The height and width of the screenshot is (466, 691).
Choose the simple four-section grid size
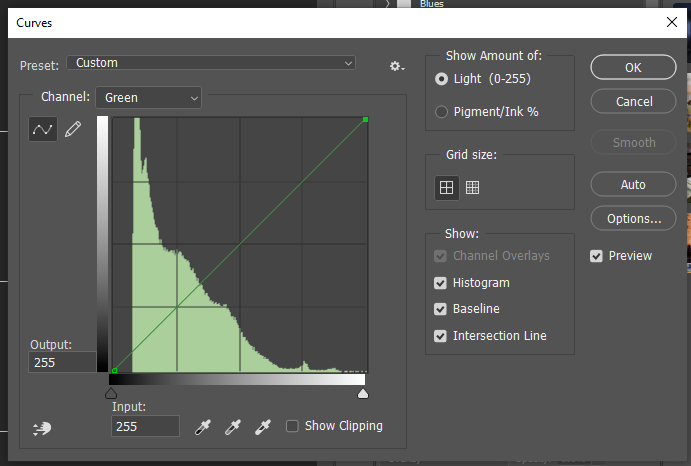point(446,188)
